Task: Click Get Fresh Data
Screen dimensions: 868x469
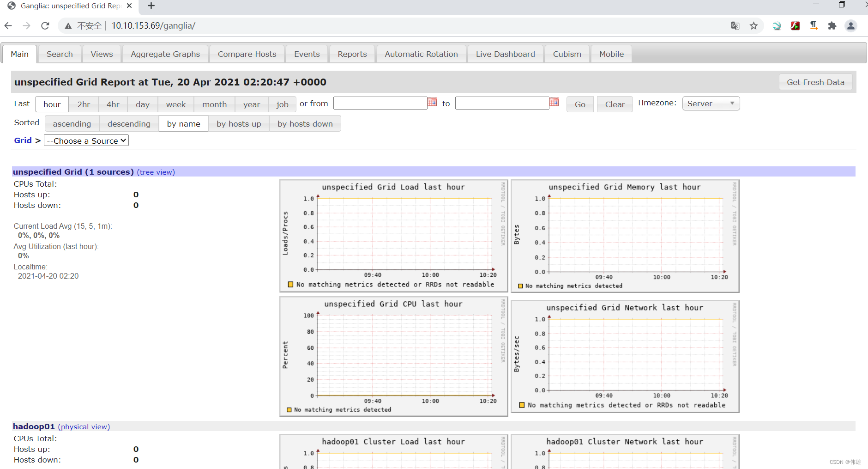Action: tap(816, 82)
